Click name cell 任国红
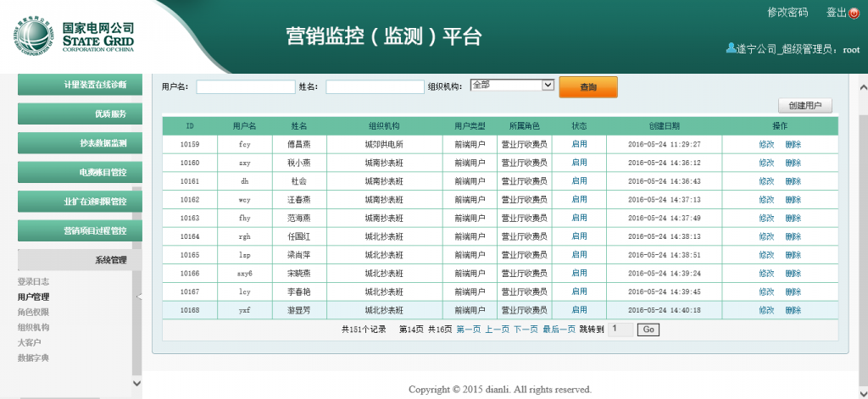The image size is (868, 399). 299,236
